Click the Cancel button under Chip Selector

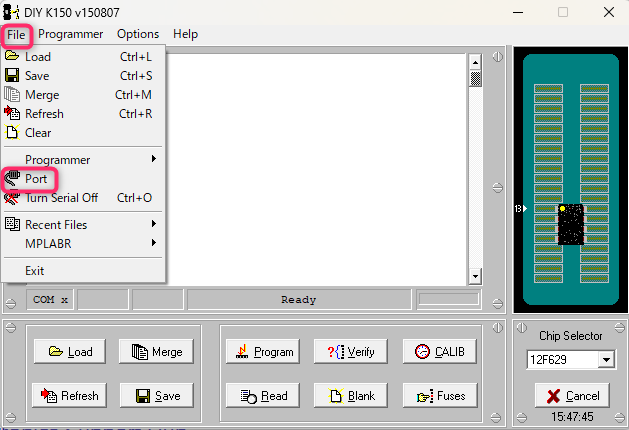pos(572,396)
